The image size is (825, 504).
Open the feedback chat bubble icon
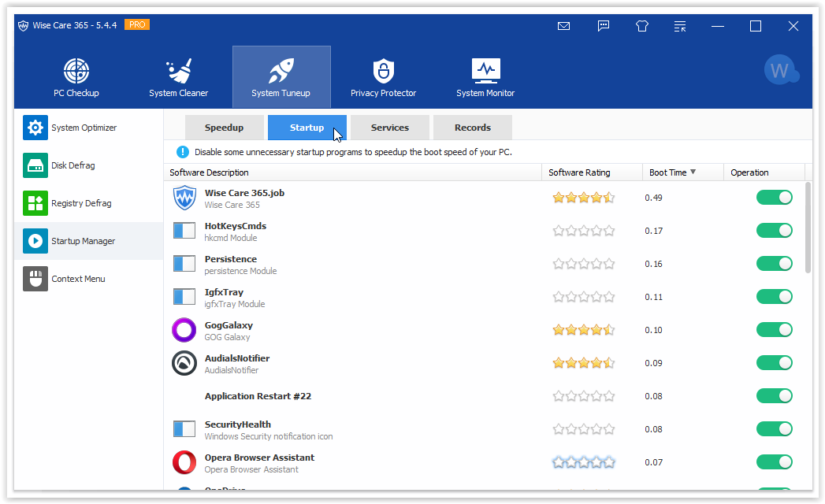tap(604, 26)
